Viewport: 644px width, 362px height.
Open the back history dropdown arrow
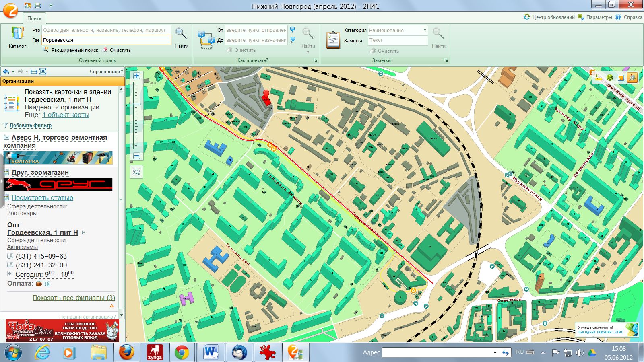13,72
